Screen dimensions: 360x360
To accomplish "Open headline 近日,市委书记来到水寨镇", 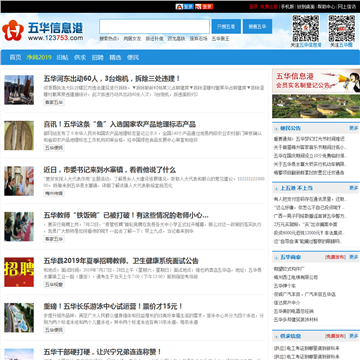I will coord(110,170).
